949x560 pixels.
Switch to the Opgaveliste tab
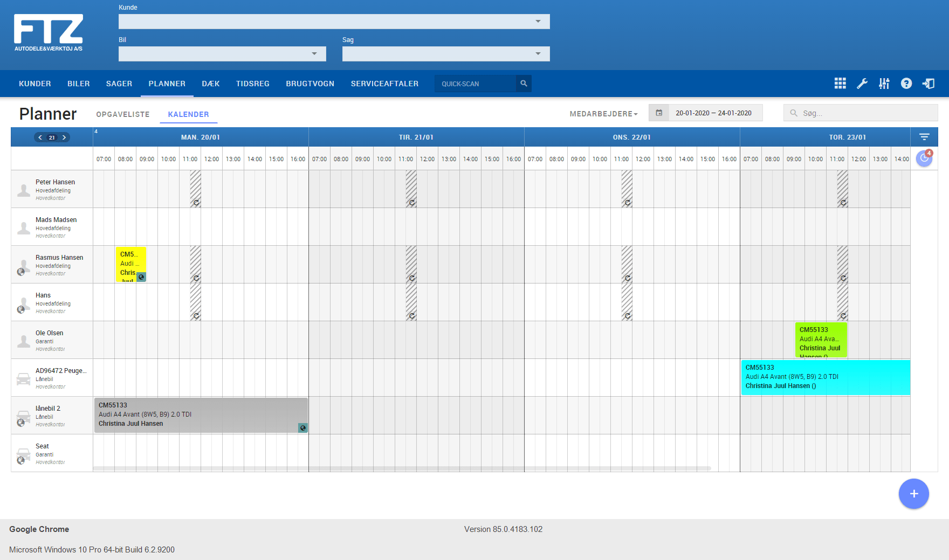coord(123,114)
